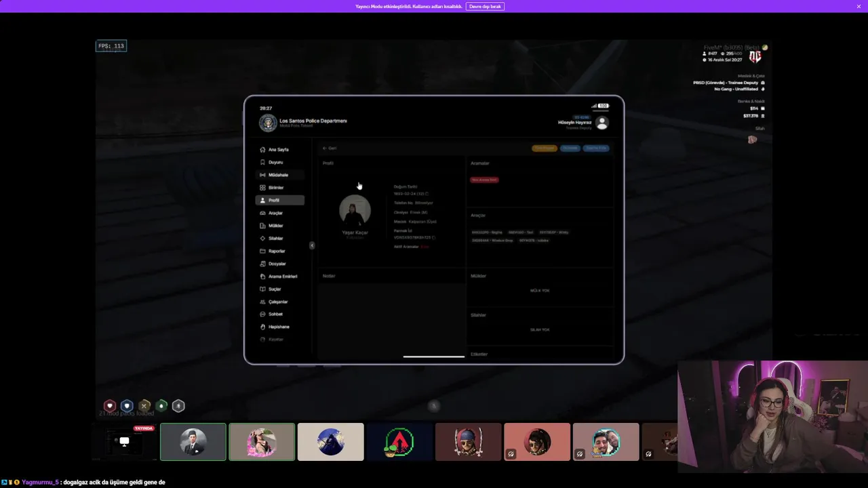
Task: Click the rightmost blue header button
Action: [x=596, y=148]
